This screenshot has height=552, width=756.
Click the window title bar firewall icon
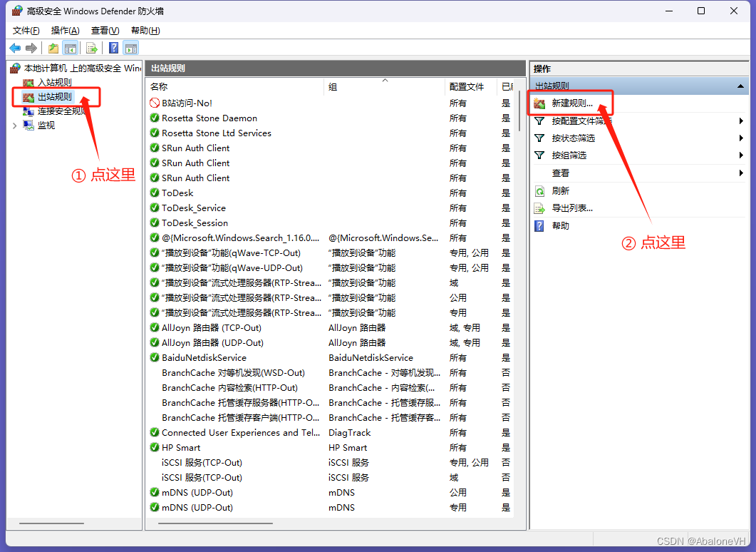coord(17,10)
